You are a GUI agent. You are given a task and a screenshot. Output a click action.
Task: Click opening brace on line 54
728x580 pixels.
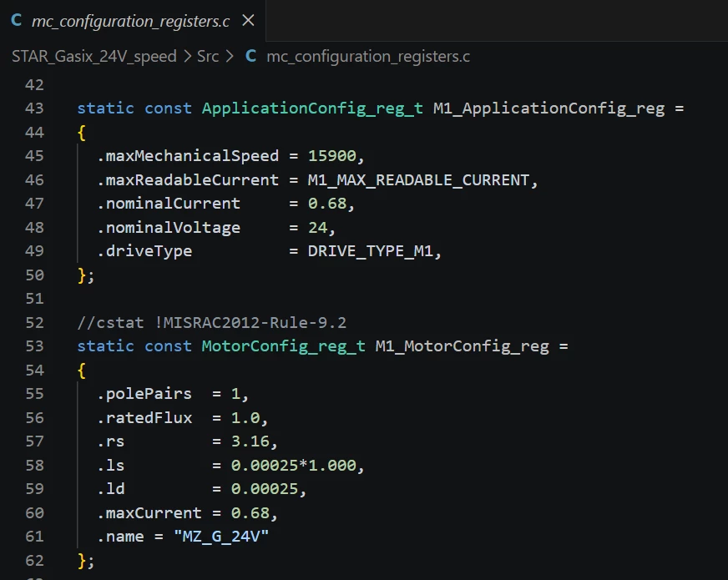coord(82,371)
